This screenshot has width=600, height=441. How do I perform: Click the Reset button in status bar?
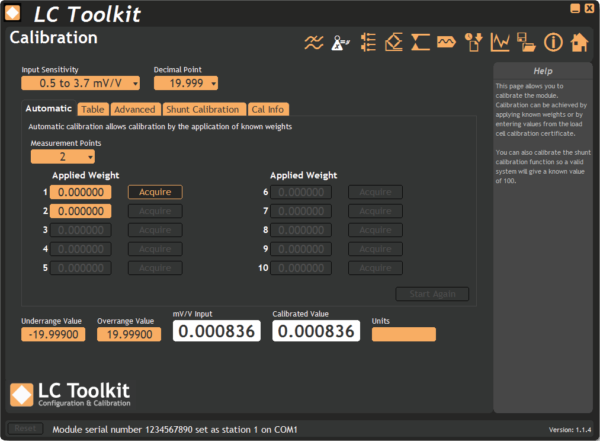(x=25, y=428)
